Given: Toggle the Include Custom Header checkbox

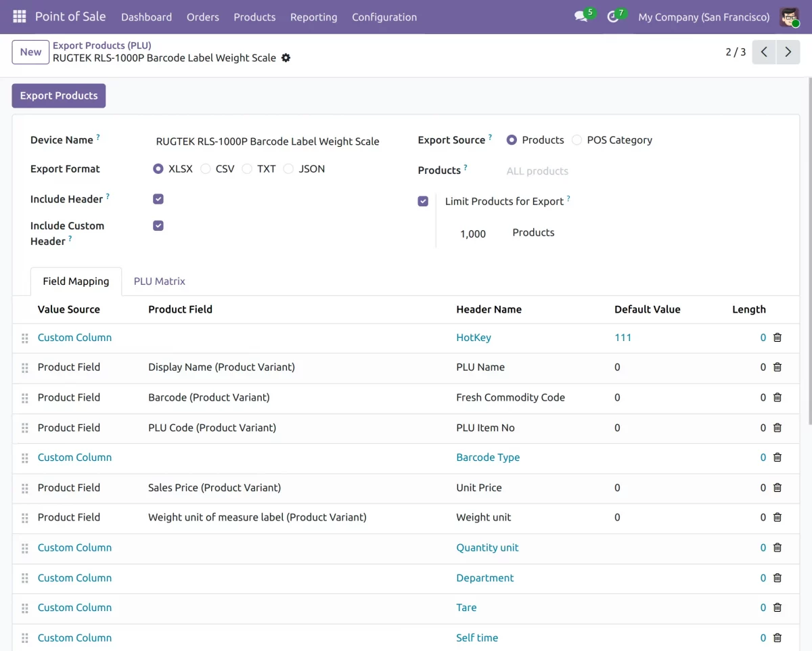Looking at the screenshot, I should [158, 226].
